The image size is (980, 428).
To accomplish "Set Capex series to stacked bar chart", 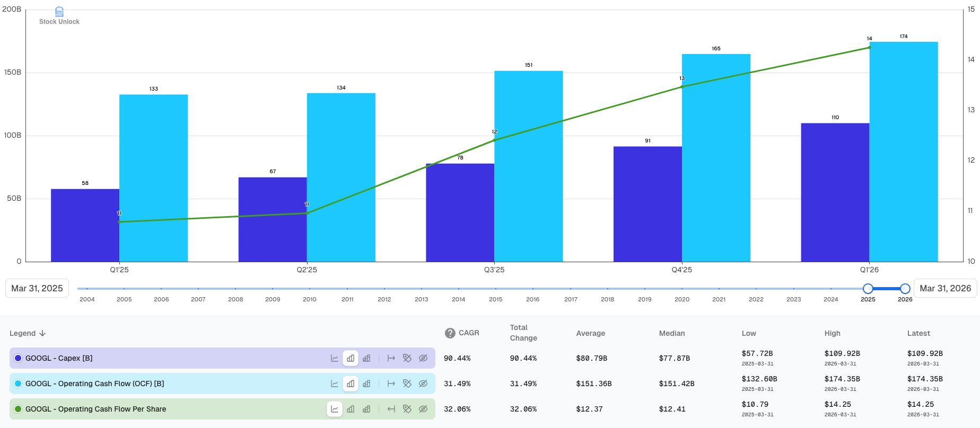I will [x=366, y=358].
